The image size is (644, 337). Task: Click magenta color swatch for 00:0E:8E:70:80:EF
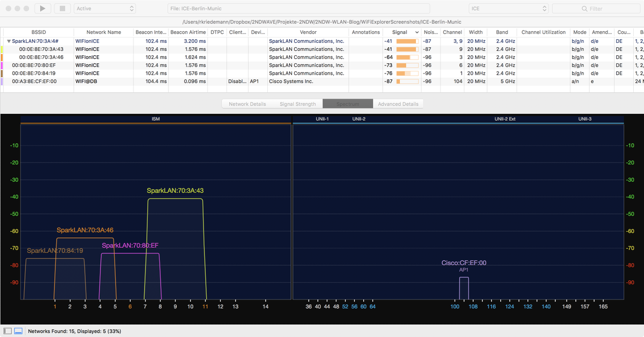point(2,65)
